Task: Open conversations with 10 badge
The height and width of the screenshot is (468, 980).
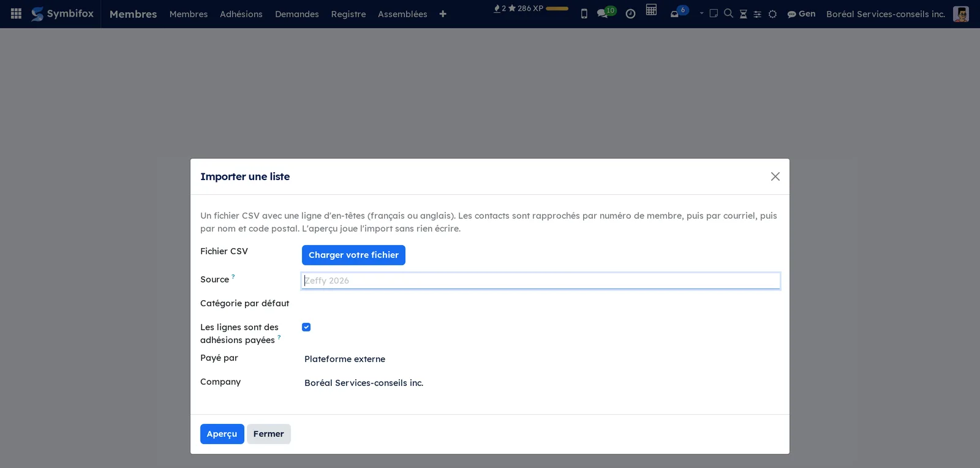Action: click(606, 12)
